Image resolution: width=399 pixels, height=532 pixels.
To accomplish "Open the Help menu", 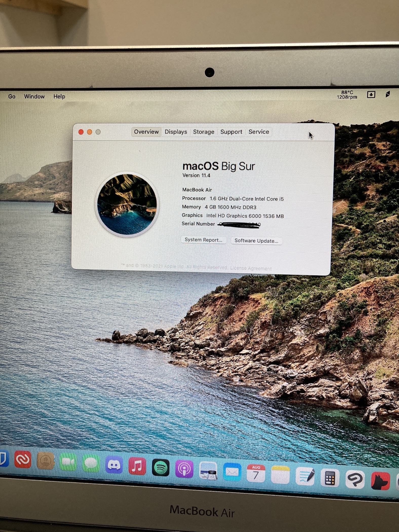I will click(59, 97).
